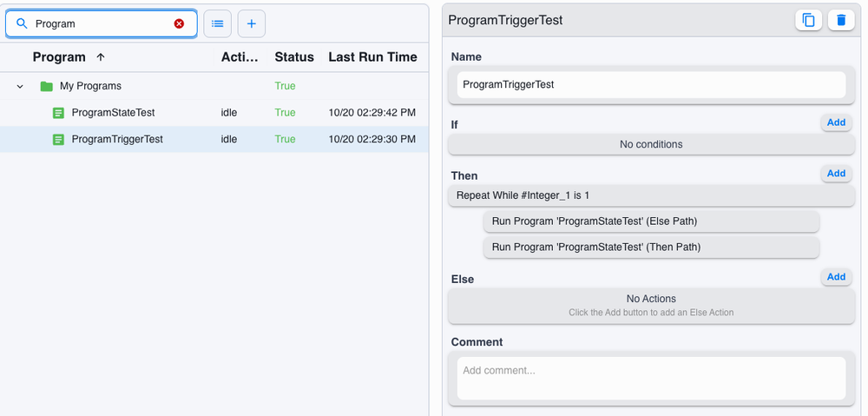Open the list view toolbar button
Screen dimensions: 868x416
coord(218,23)
